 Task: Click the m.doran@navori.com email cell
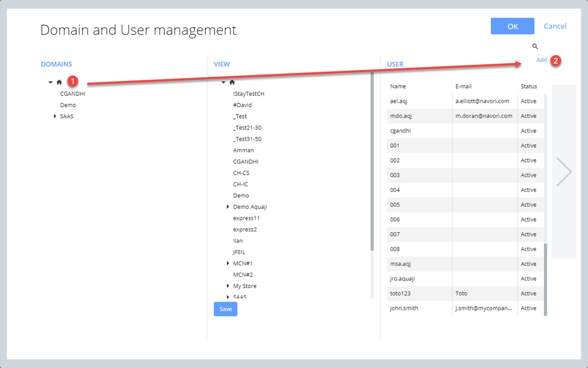(x=485, y=116)
